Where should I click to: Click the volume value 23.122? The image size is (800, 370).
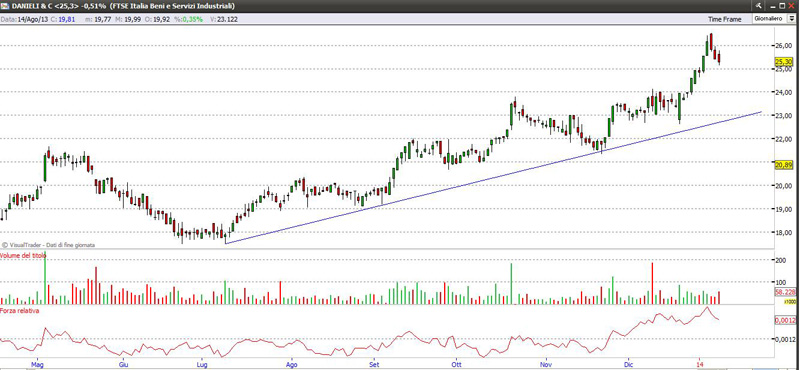point(228,19)
